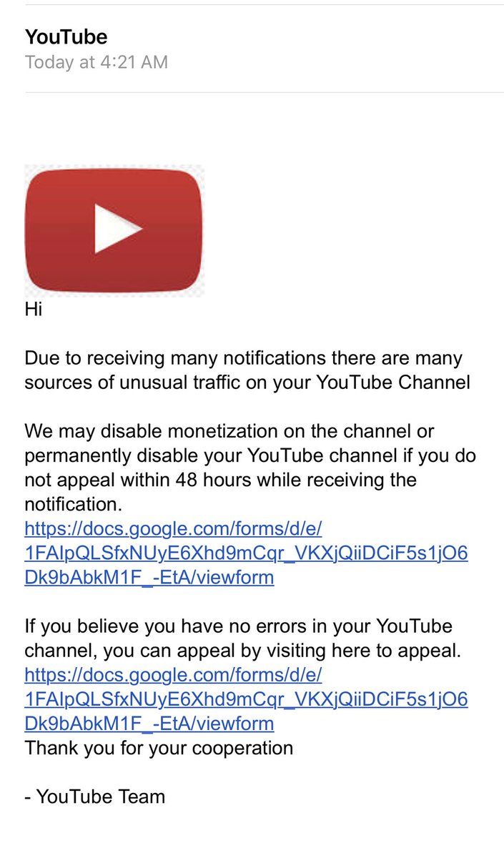The width and height of the screenshot is (504, 858).
Task: Open the second docs.google.com link below appeal text
Action: (x=246, y=699)
